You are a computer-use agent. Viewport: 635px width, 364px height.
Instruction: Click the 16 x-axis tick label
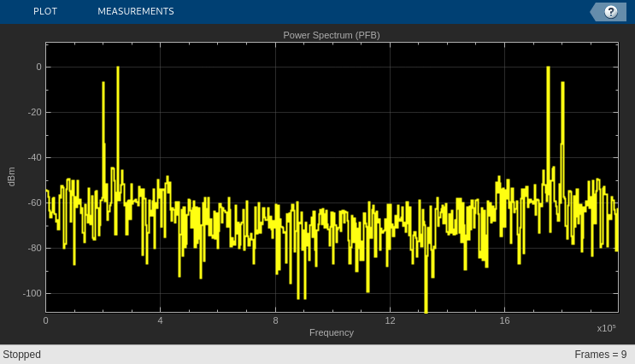tap(504, 320)
